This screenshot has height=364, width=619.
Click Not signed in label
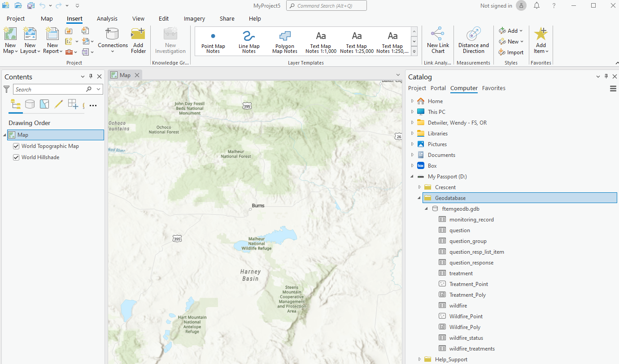point(496,6)
